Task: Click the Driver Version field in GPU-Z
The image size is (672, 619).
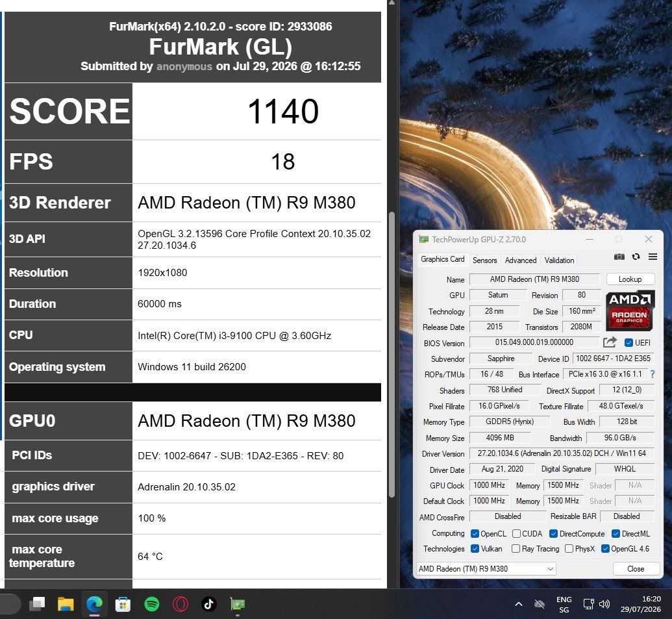Action: (x=562, y=453)
